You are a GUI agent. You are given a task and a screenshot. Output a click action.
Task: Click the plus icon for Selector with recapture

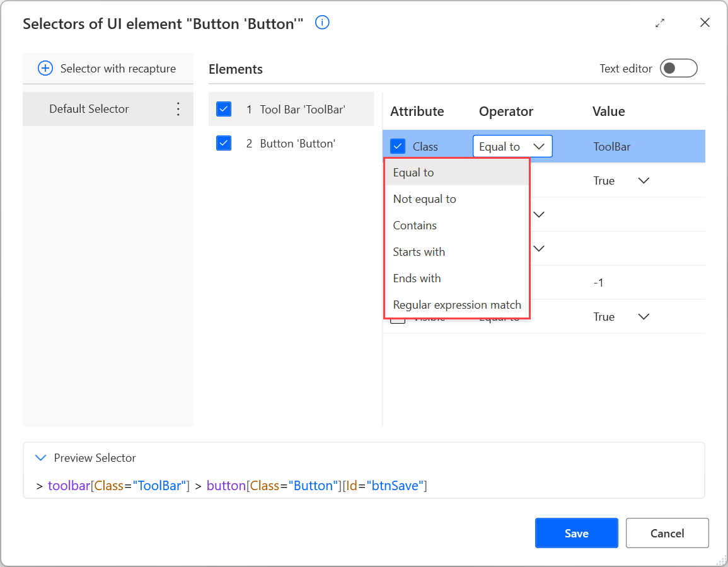(45, 69)
